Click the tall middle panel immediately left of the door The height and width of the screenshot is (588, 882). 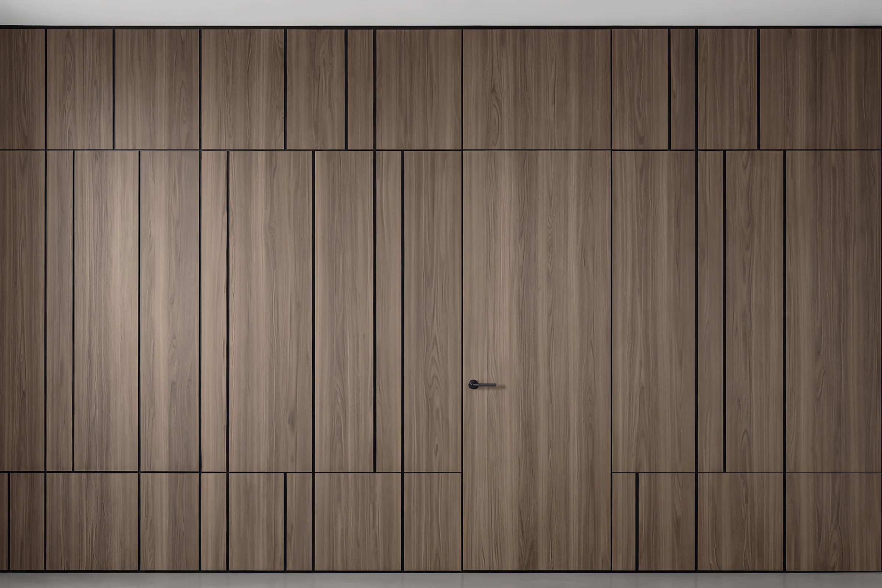click(433, 311)
